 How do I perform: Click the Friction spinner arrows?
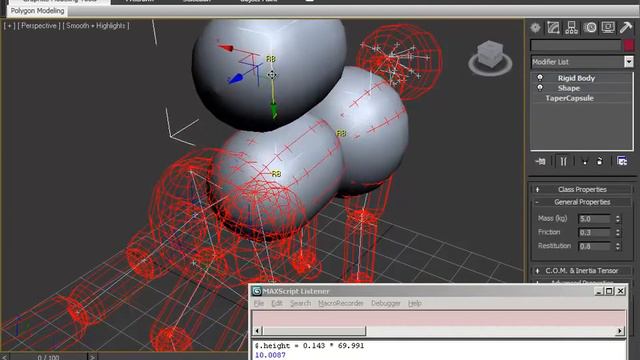[618, 232]
